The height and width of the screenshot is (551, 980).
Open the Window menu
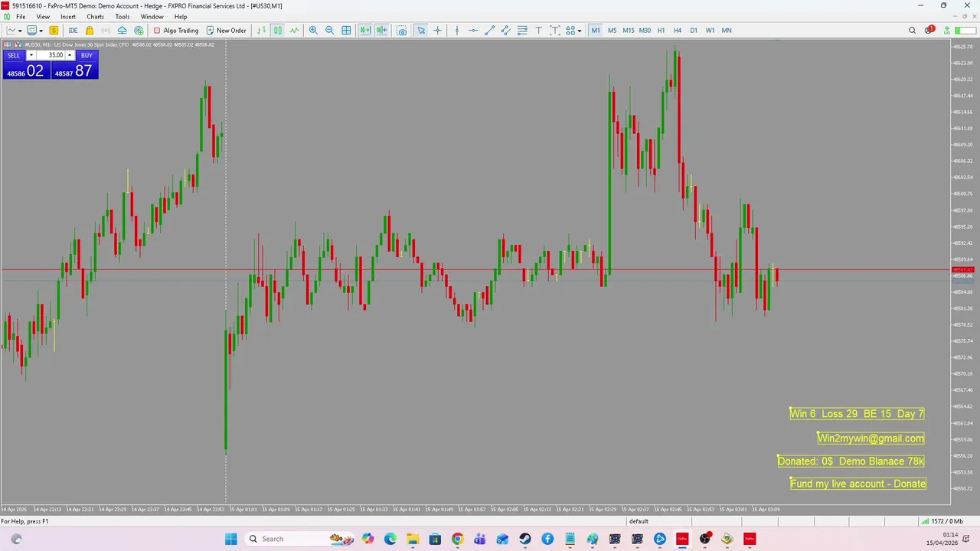point(152,17)
